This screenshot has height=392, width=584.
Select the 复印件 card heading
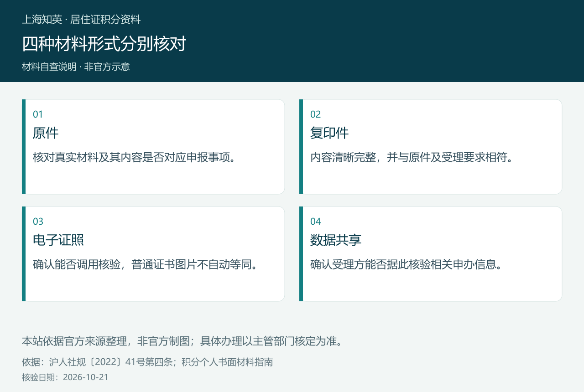click(329, 133)
